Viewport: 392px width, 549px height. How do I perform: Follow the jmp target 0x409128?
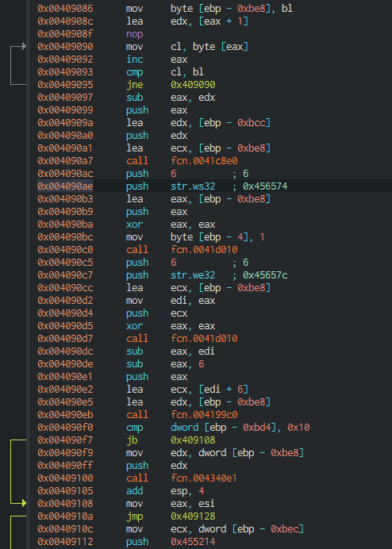(193, 516)
